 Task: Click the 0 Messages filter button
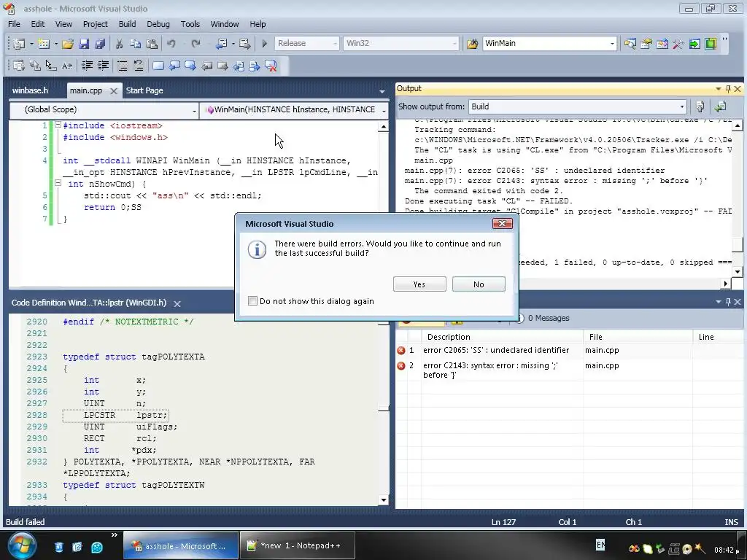(543, 318)
